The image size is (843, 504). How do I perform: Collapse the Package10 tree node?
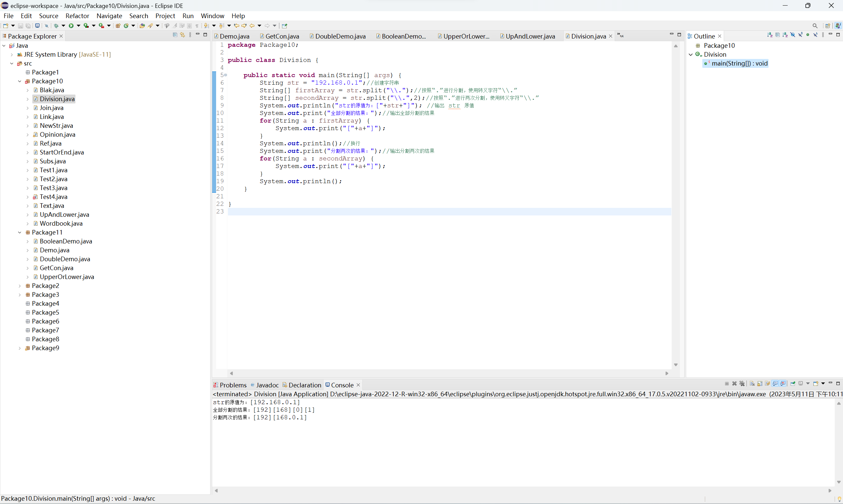[20, 81]
